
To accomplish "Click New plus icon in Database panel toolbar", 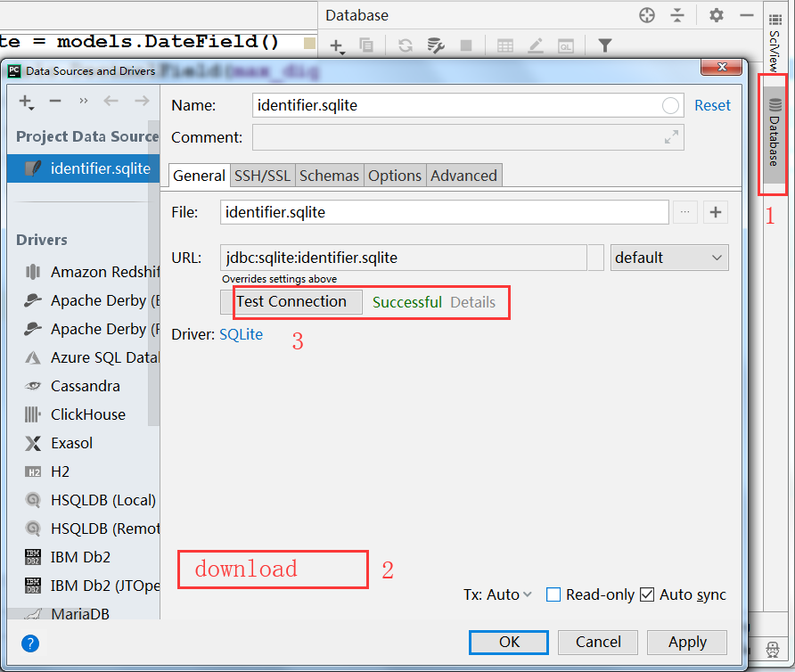I will pos(337,46).
